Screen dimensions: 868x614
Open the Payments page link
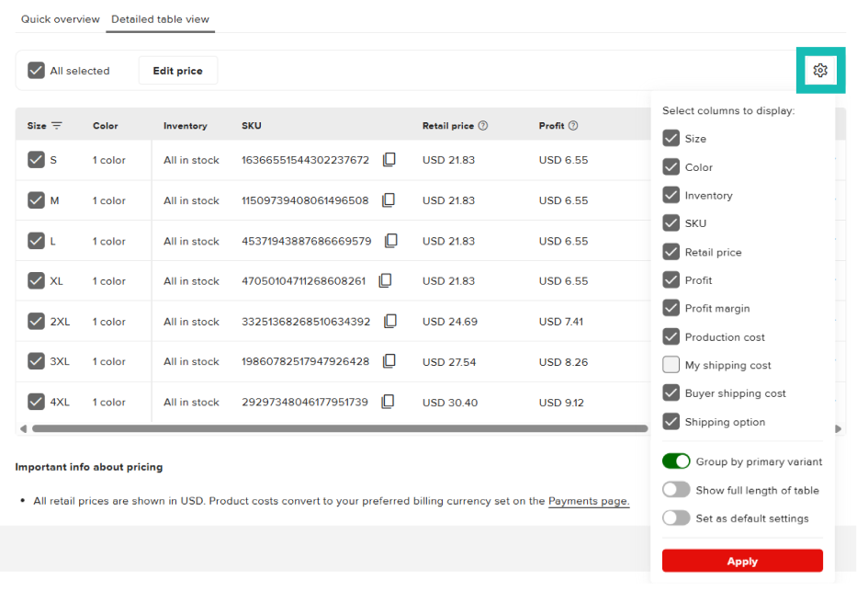(x=589, y=501)
